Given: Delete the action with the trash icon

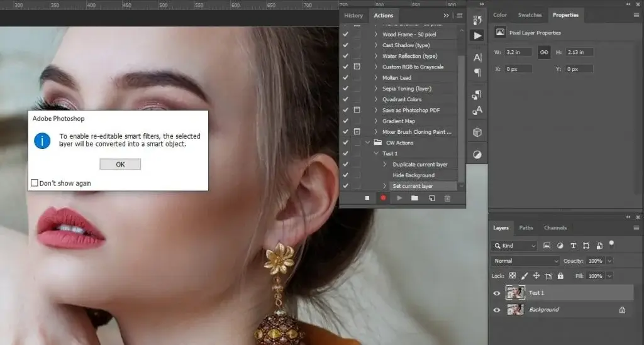Looking at the screenshot, I should point(448,198).
